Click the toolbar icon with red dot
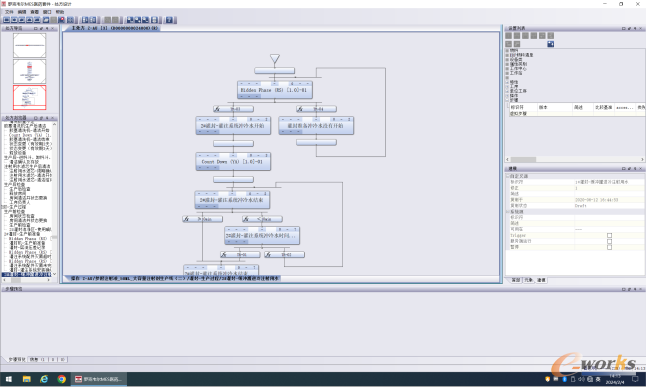Viewport: 646px width, 387px height. tap(62, 20)
